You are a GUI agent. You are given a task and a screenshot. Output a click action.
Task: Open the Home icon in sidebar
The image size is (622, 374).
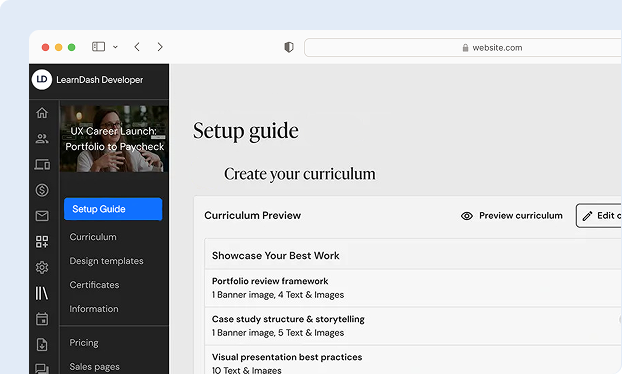(x=42, y=113)
